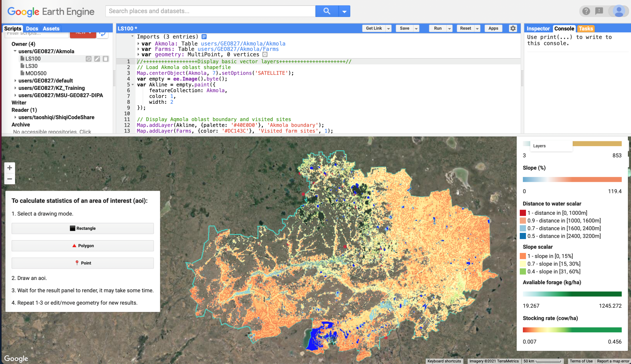Switch to the Tasks tab
Viewport: 631px width, 364px height.
click(585, 28)
